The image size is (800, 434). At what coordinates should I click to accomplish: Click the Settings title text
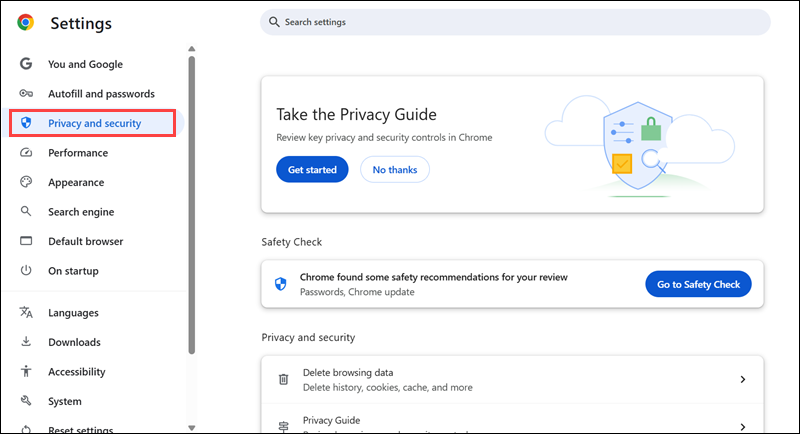click(81, 23)
